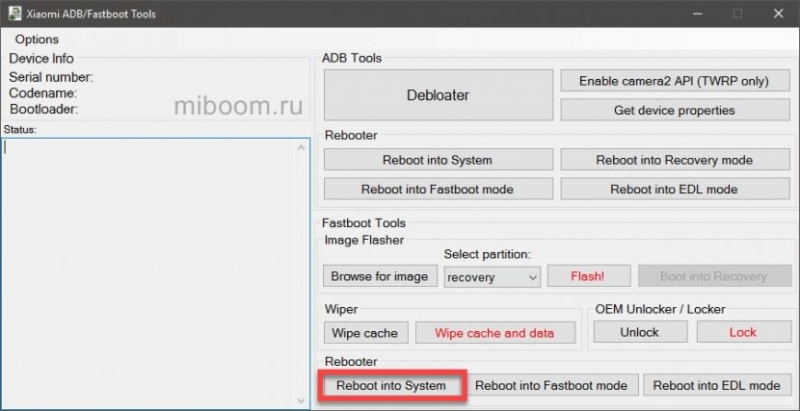Click the red Lock button
Screen dimensions: 800x411
pyautogui.click(x=743, y=332)
